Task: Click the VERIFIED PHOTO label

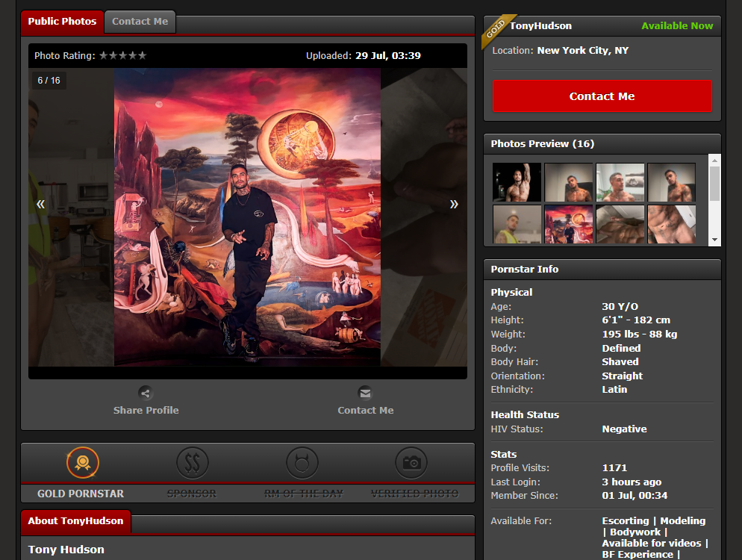Action: pos(414,494)
